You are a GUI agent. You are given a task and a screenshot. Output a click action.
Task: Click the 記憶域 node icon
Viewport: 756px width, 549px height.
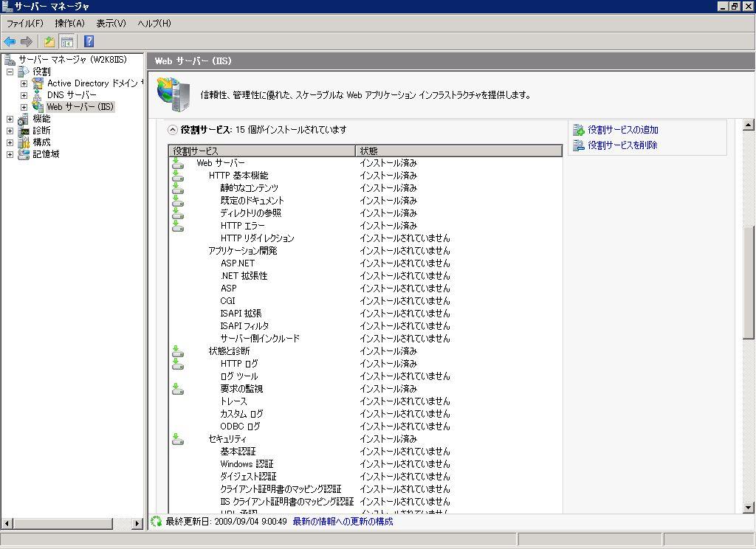(24, 154)
